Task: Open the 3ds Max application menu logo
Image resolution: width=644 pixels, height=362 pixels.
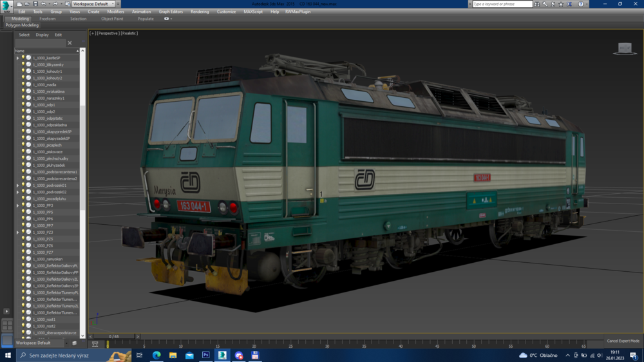Action: [6, 6]
